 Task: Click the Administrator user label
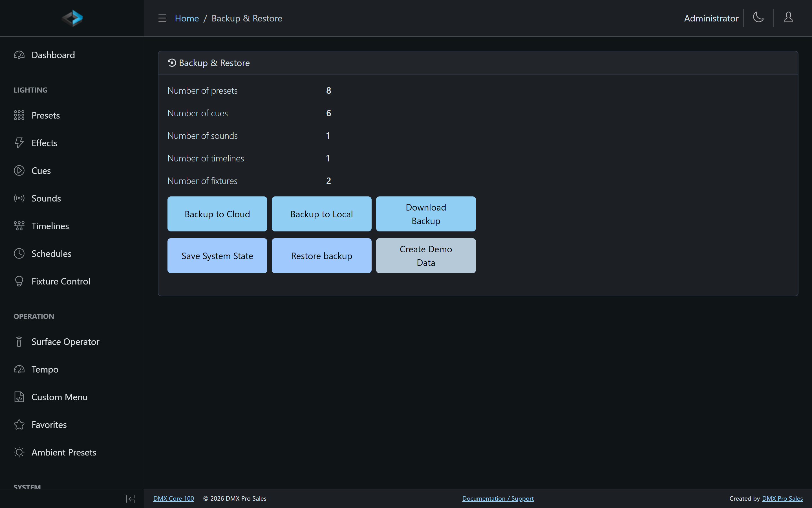(711, 18)
